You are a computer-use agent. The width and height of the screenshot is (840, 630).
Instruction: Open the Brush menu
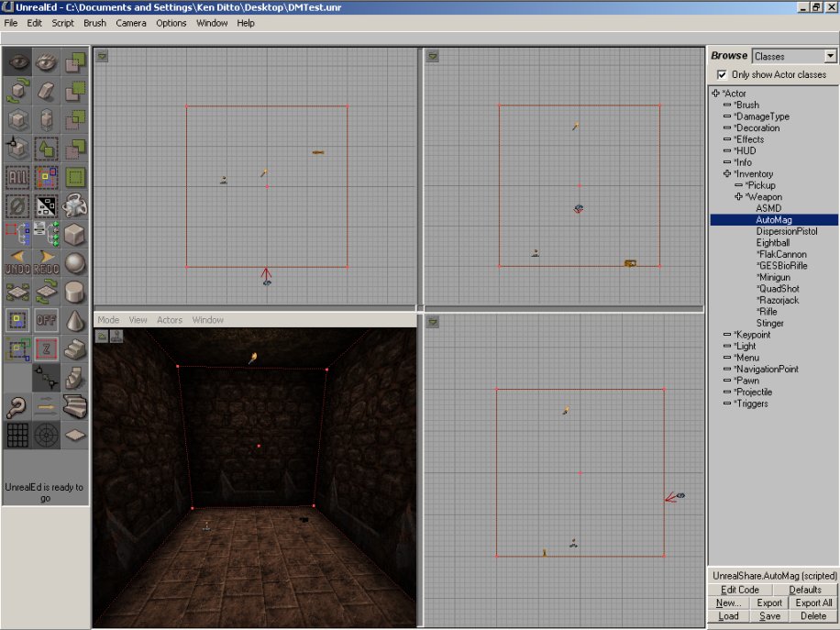click(x=94, y=23)
